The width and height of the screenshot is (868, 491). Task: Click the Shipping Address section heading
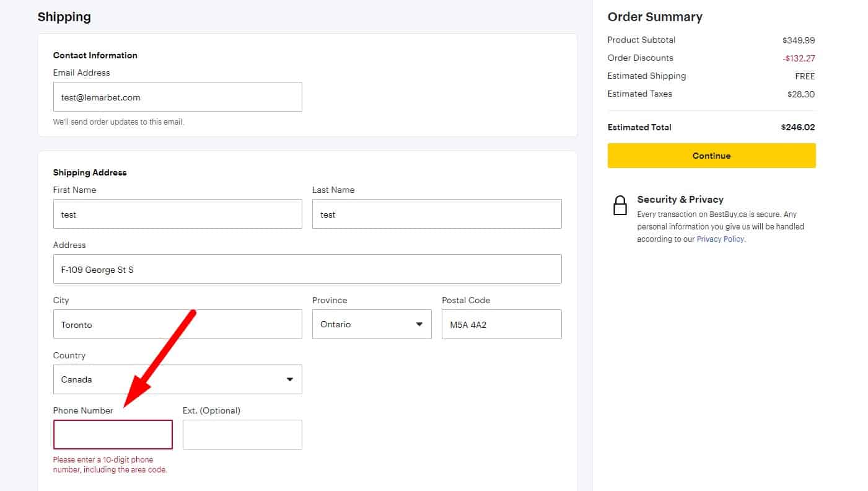click(90, 173)
